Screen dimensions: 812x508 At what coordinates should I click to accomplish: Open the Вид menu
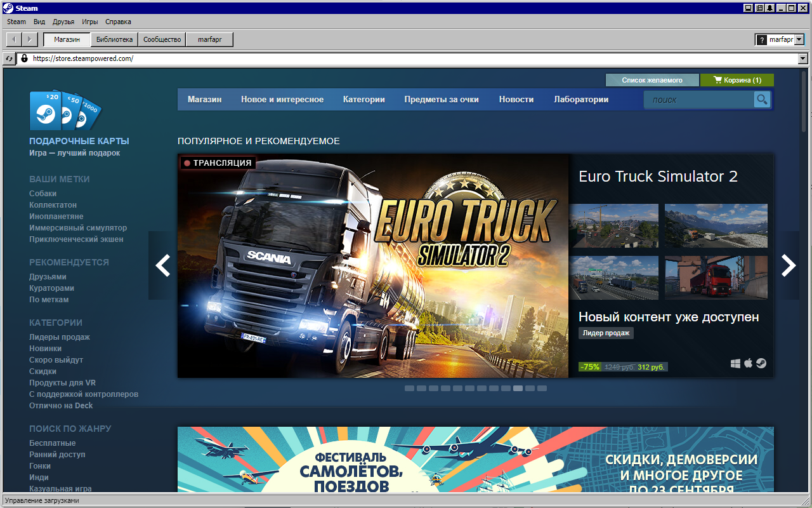pos(39,22)
